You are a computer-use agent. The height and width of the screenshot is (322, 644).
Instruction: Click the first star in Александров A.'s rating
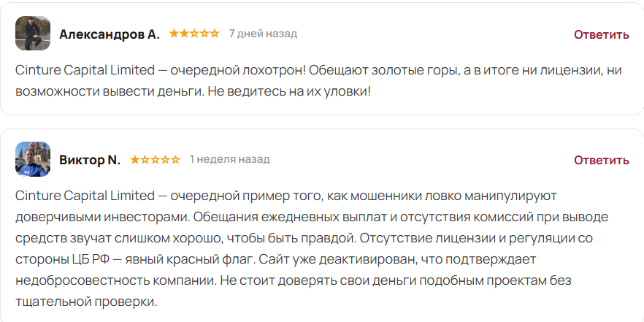(174, 34)
